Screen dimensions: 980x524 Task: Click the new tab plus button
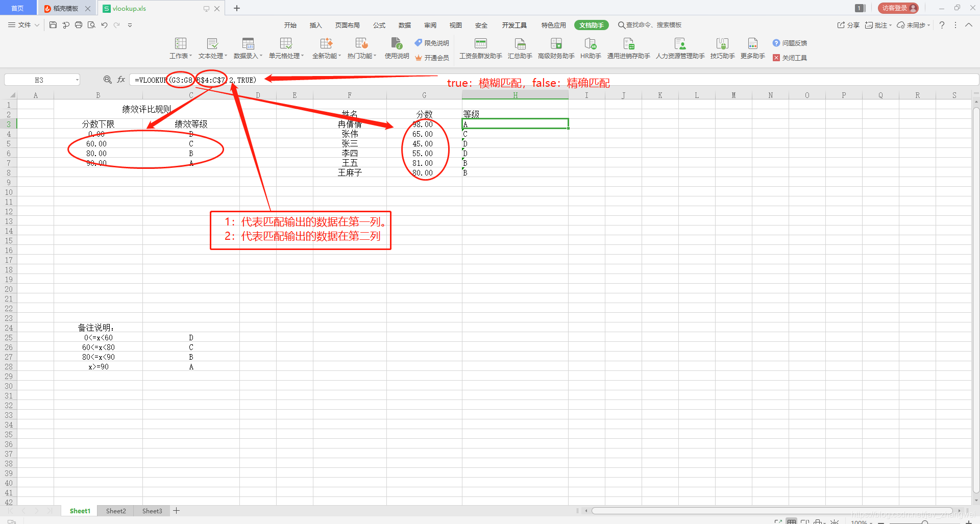click(237, 8)
